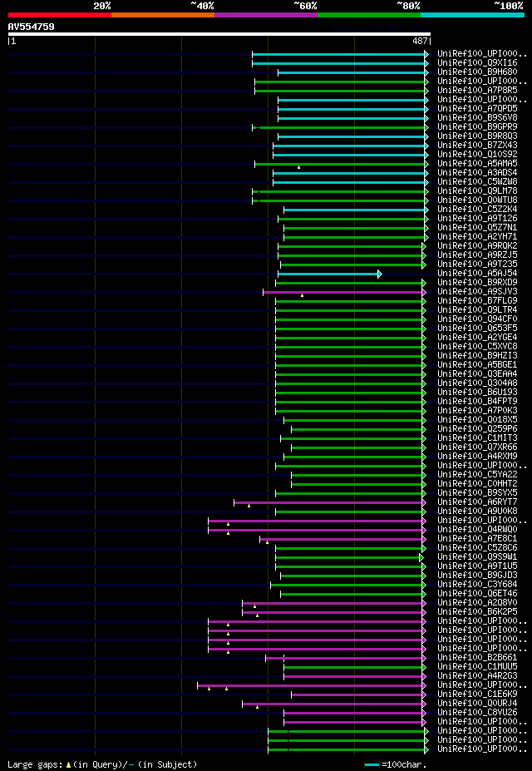Select the UniRef100_B4FPT9 label
This screenshot has height=771, width=532.
(477, 401)
